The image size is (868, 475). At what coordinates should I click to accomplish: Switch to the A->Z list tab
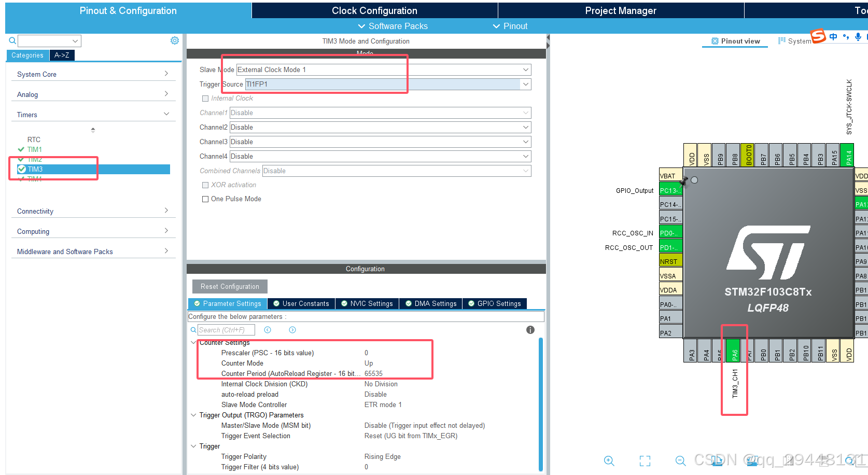62,55
